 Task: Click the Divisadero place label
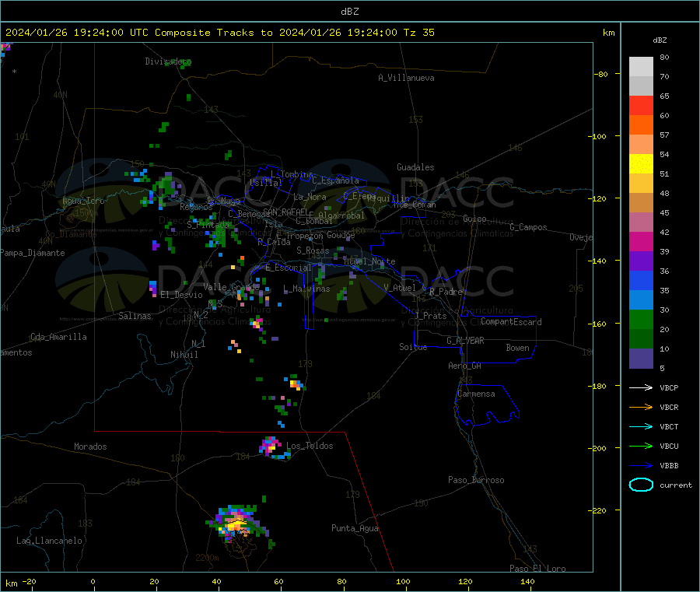pos(168,61)
